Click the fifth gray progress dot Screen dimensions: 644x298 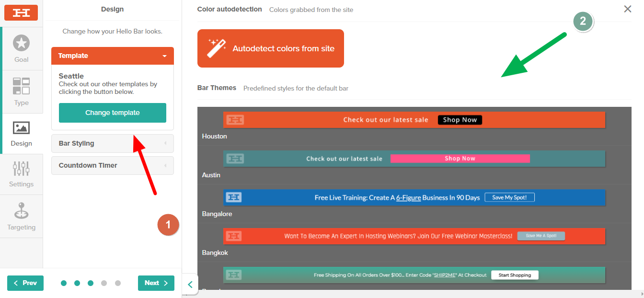[118, 283]
